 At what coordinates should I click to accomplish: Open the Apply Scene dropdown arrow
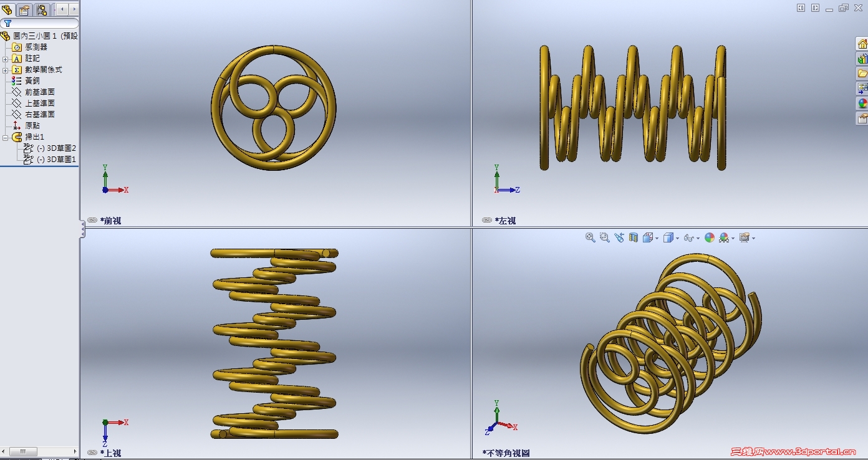click(x=733, y=238)
